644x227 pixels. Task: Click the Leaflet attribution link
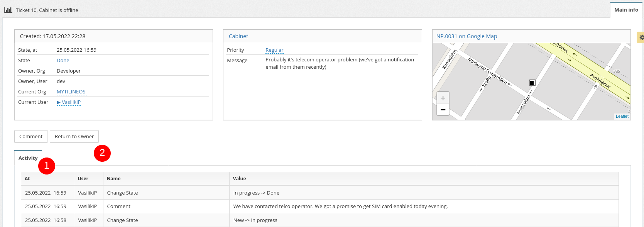622,116
